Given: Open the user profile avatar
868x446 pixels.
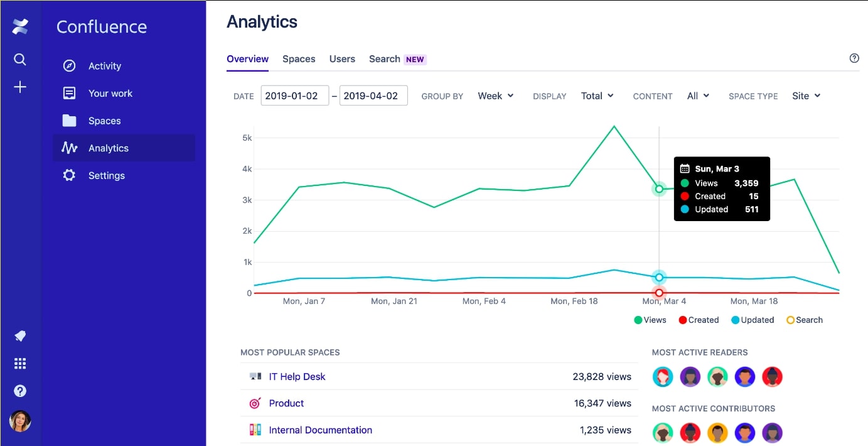Looking at the screenshot, I should tap(20, 420).
